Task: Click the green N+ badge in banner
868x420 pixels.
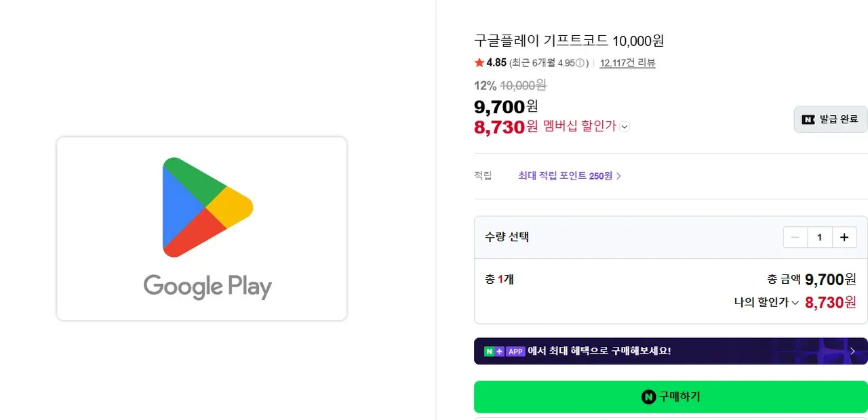Action: [494, 351]
